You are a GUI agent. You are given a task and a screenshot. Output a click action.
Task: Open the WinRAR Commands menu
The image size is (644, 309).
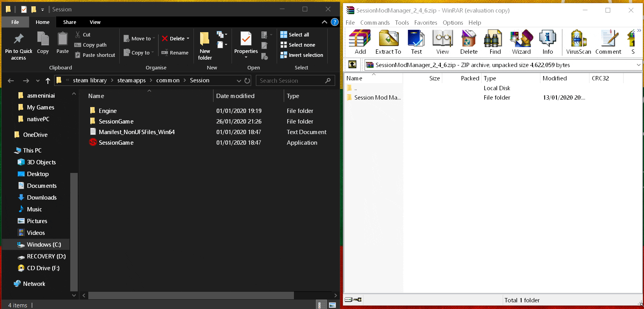(375, 22)
